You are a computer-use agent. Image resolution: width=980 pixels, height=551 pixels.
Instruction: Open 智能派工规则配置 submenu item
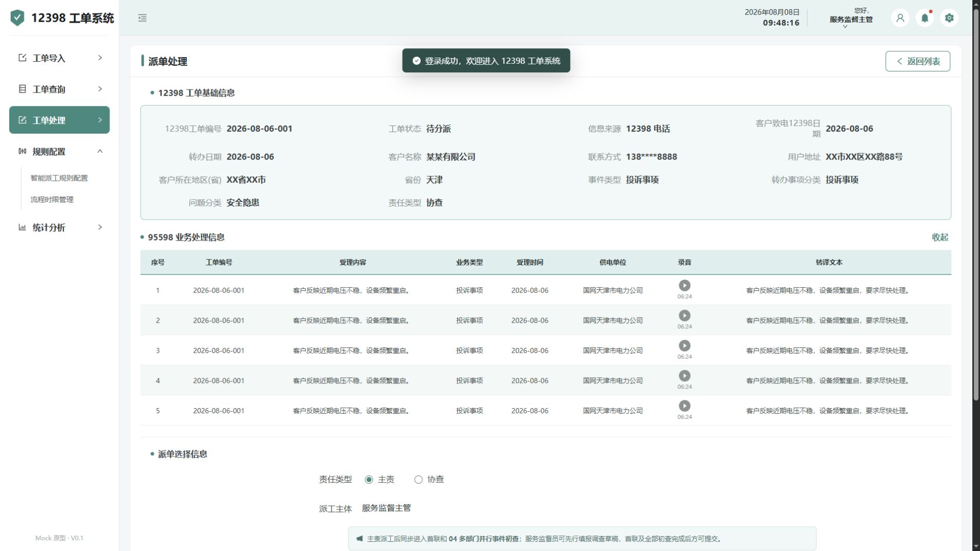click(x=59, y=178)
